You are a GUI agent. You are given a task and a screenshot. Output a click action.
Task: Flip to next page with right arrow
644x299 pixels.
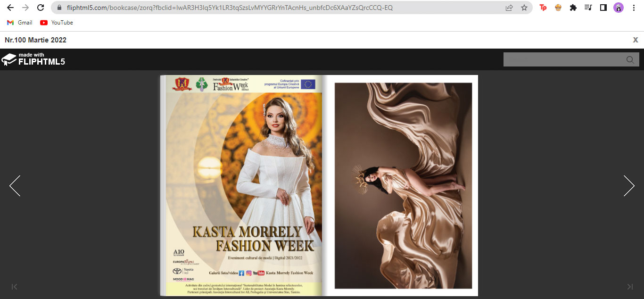click(x=629, y=186)
